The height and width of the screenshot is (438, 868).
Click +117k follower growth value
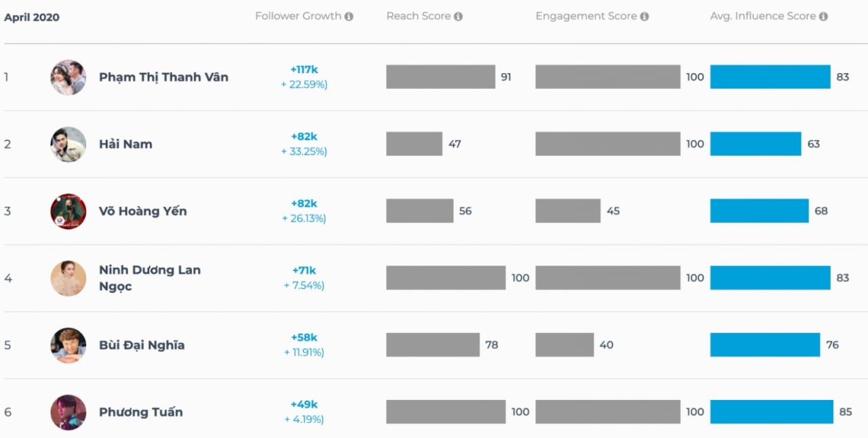pyautogui.click(x=304, y=69)
